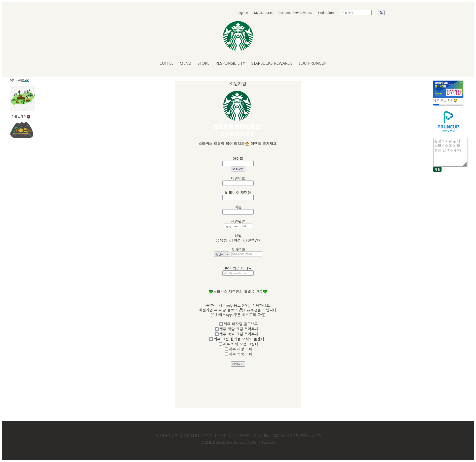
Task: Select the 남성 radio button
Action: pyautogui.click(x=217, y=240)
